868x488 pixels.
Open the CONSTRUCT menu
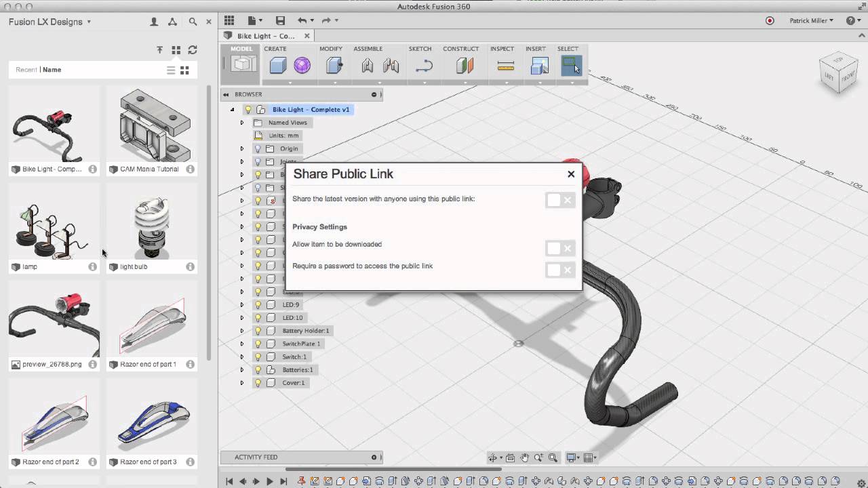(461, 49)
